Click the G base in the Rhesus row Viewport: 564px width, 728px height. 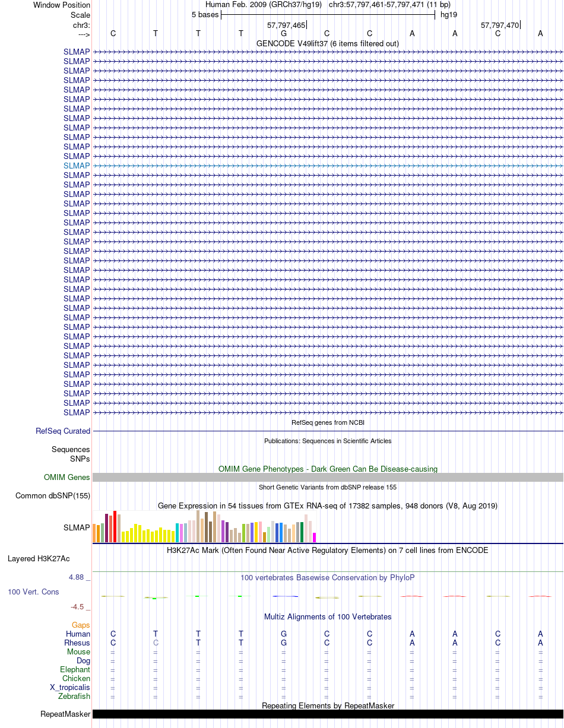(284, 643)
